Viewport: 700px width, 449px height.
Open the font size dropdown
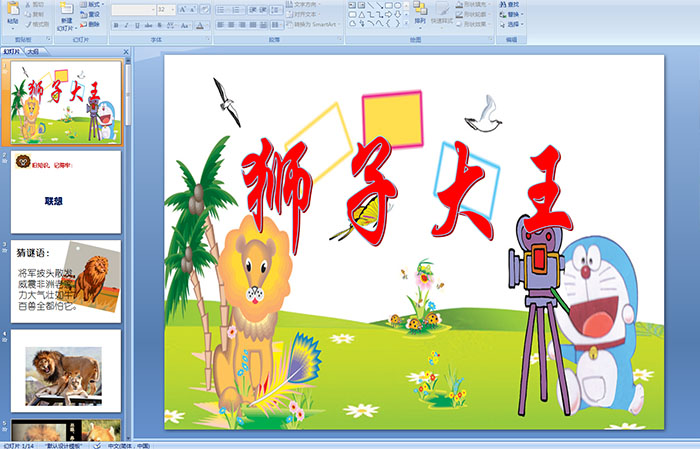(173, 10)
